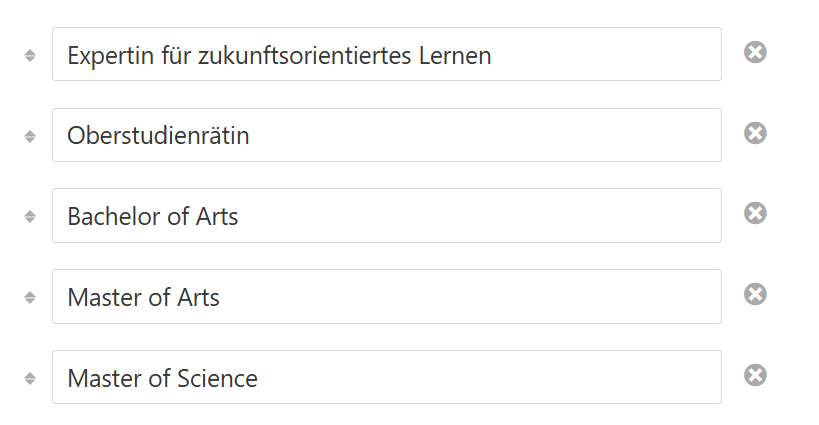Click up arrow of Expertin row sort handle
The width and height of the screenshot is (819, 425).
click(30, 52)
